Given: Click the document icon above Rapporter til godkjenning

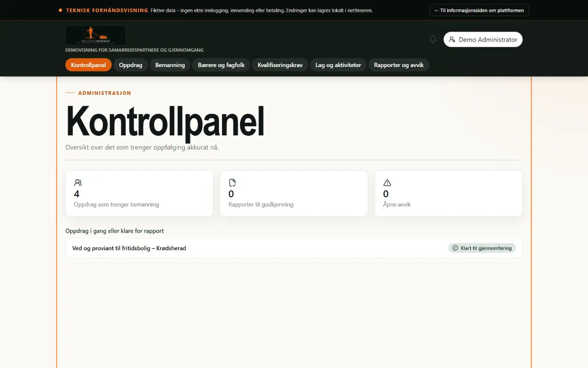Looking at the screenshot, I should (232, 182).
